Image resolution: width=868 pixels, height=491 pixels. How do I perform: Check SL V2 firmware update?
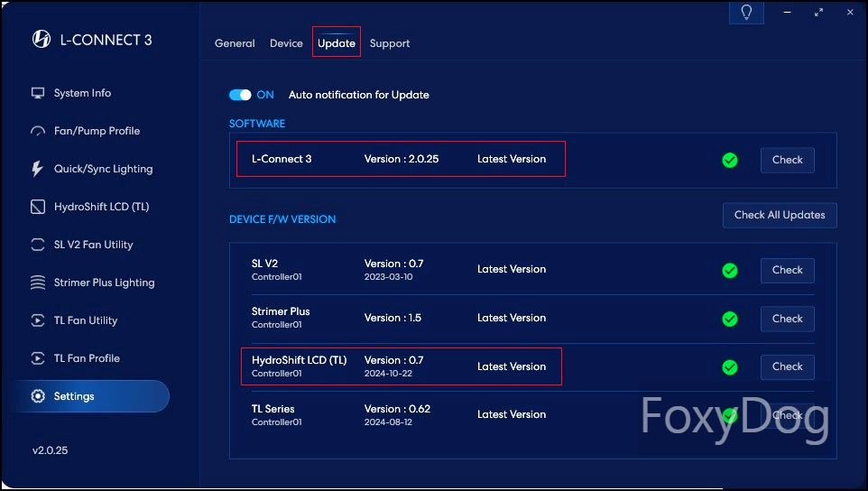click(x=787, y=270)
